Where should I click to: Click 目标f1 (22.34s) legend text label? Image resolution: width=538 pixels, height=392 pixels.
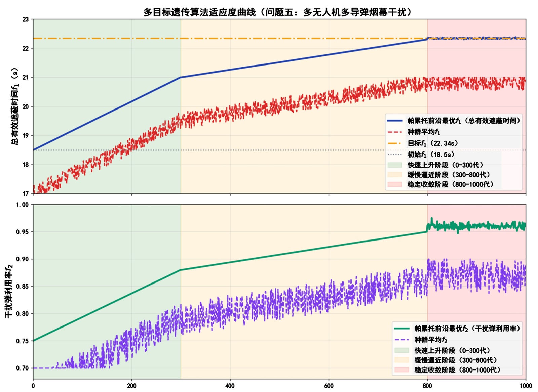(x=433, y=143)
